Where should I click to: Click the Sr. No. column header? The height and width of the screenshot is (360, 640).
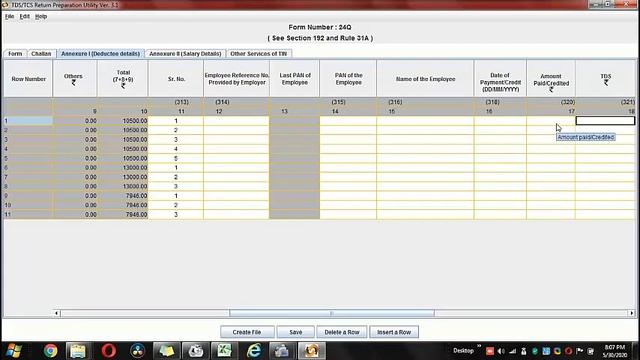pyautogui.click(x=176, y=79)
